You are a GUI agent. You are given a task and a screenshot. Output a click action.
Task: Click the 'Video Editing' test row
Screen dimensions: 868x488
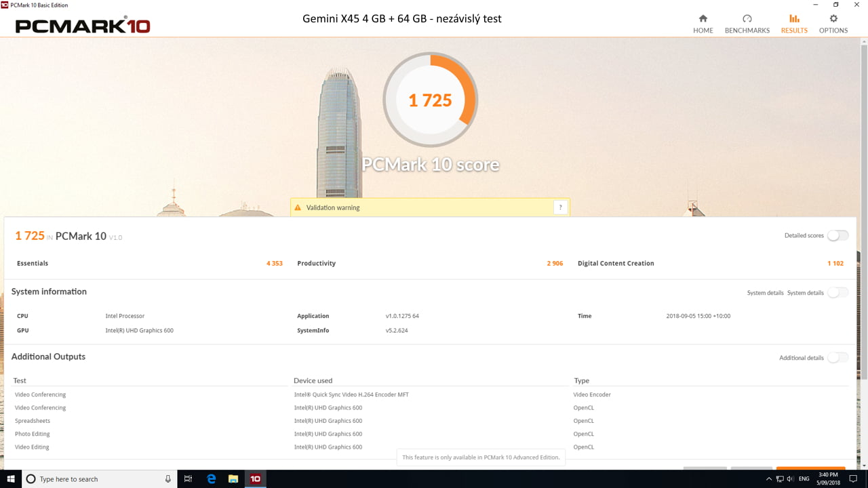32,447
